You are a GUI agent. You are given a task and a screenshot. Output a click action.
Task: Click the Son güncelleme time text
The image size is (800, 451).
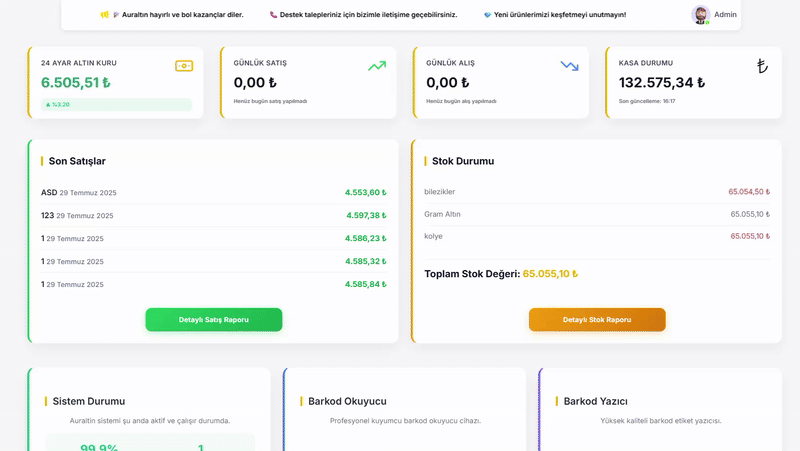(x=647, y=101)
